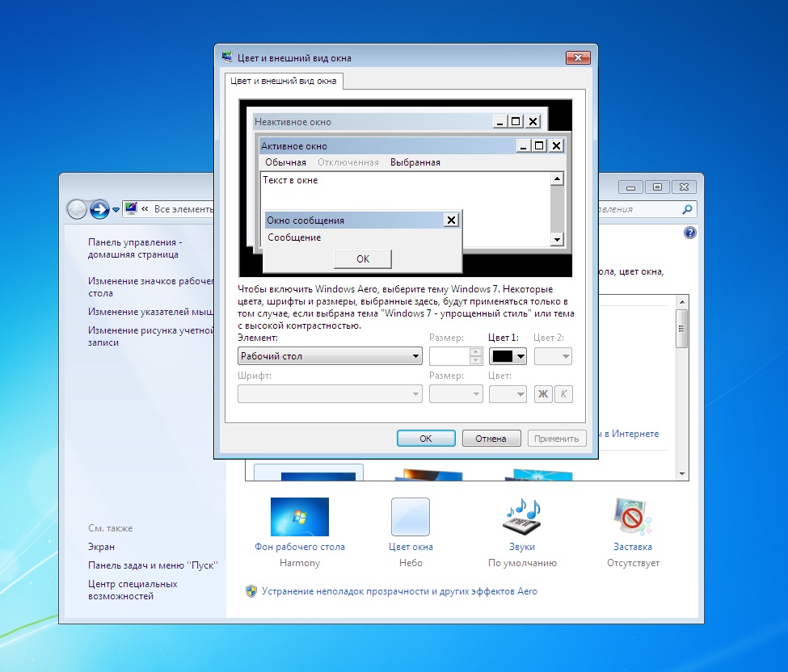Expand the disabled Шрифт font dropdown

pyautogui.click(x=330, y=394)
